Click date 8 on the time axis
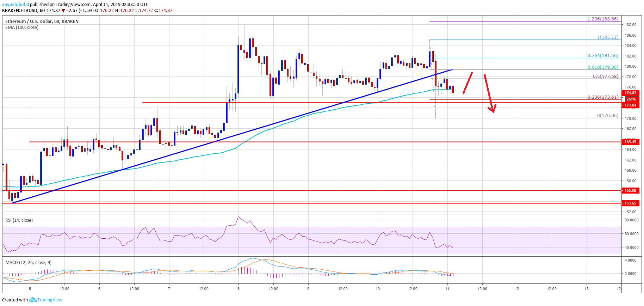Screen dimensions: 644x306 click(x=239, y=289)
